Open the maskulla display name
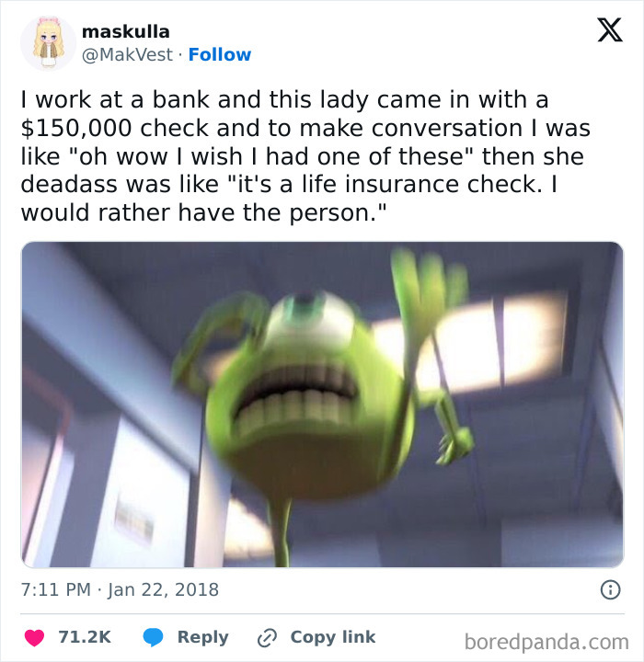Image resolution: width=644 pixels, height=662 pixels. coord(126,31)
